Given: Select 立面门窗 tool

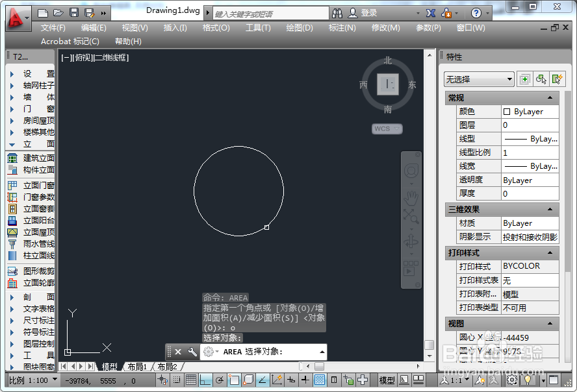Looking at the screenshot, I should [31, 186].
